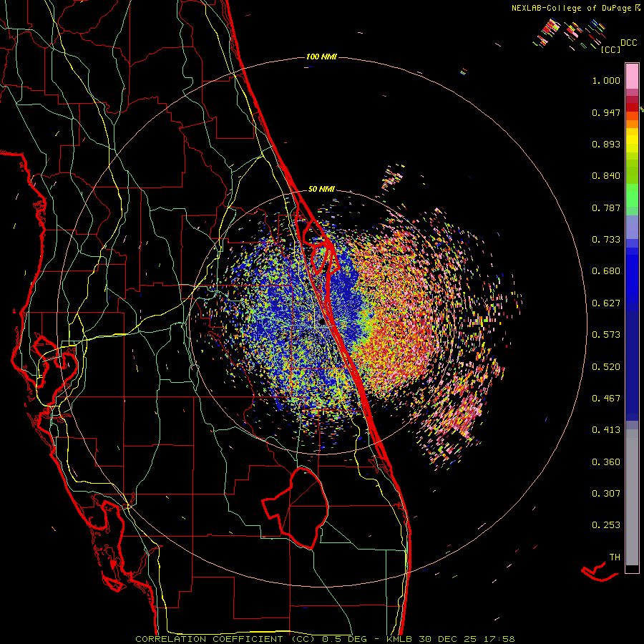
Task: Pick the light pink color bar segment at 1.000
Action: point(632,77)
